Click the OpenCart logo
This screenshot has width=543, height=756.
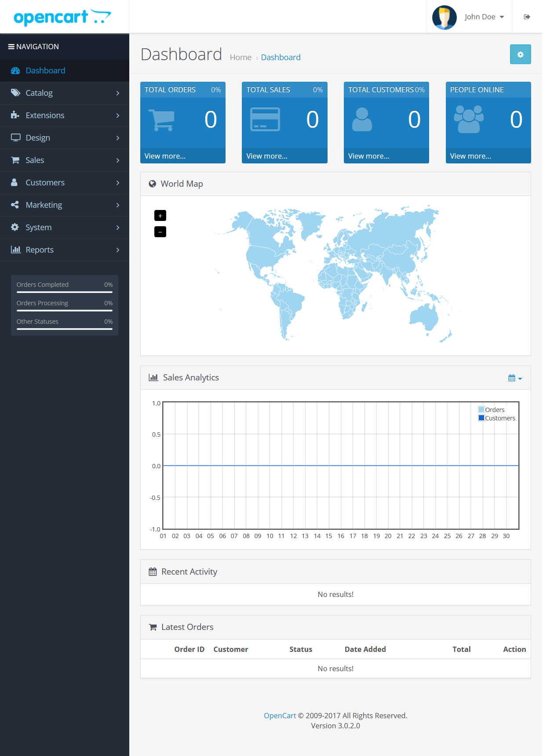pos(62,17)
